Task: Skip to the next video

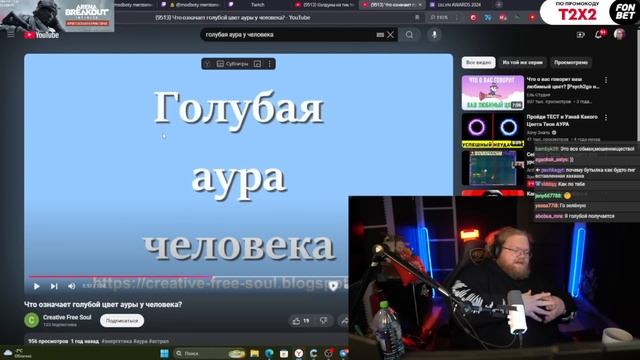Action: click(54, 286)
